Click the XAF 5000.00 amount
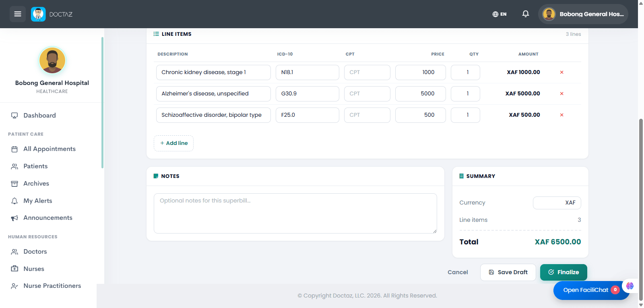 (x=523, y=94)
